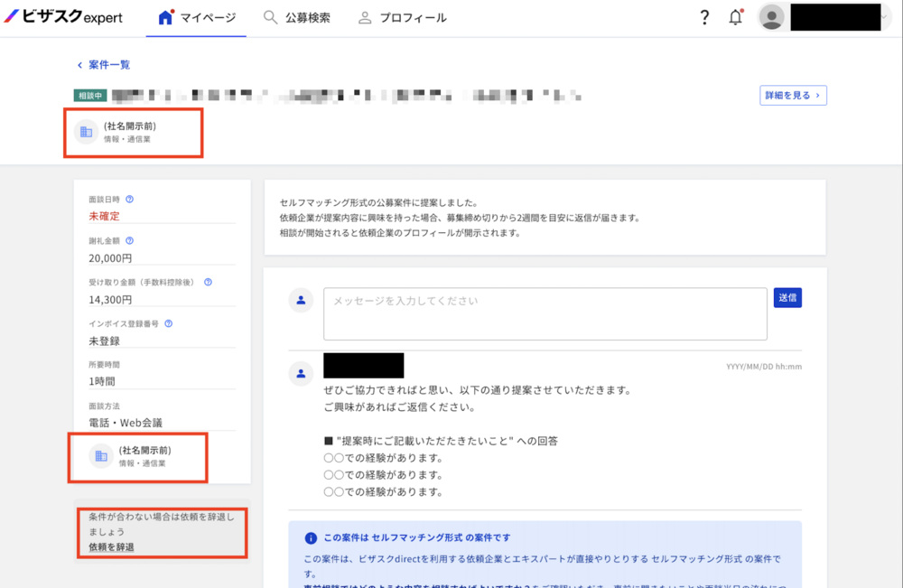This screenshot has height=588, width=903.
Task: Click the magnifier search icon
Action: [x=270, y=17]
